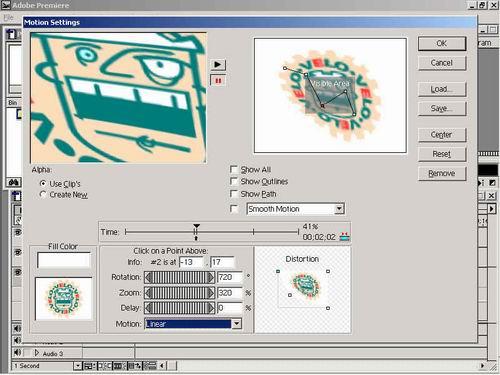
Task: Click the play preview button
Action: [x=218, y=64]
